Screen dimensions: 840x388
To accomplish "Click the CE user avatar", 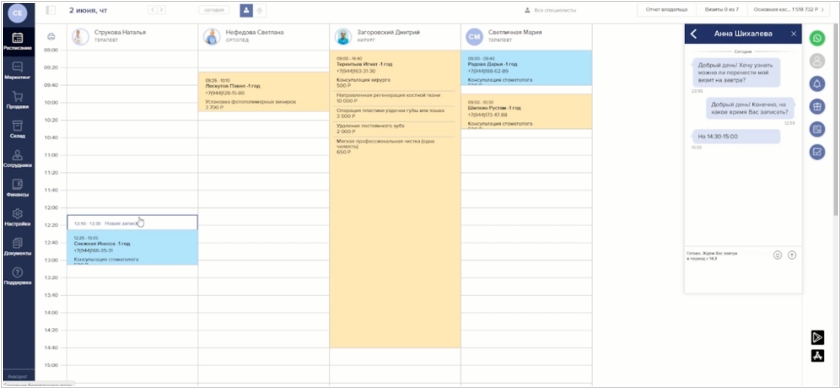I will click(x=17, y=14).
